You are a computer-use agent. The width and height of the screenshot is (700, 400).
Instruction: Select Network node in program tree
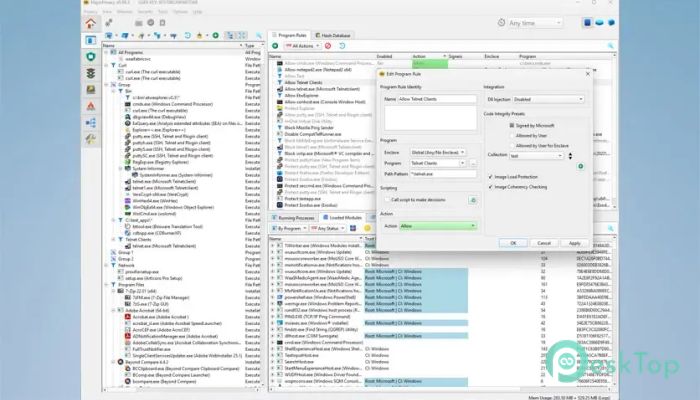126,265
